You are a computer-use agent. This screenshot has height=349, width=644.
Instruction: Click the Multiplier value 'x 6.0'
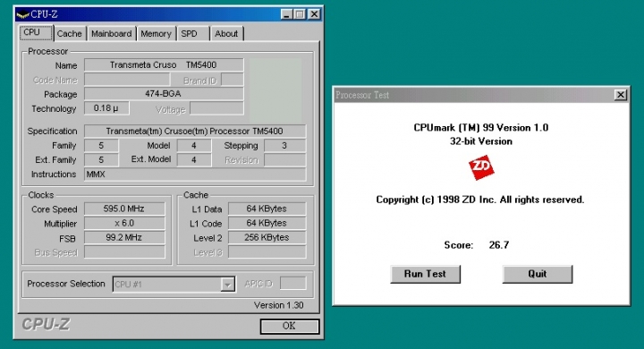tap(124, 223)
